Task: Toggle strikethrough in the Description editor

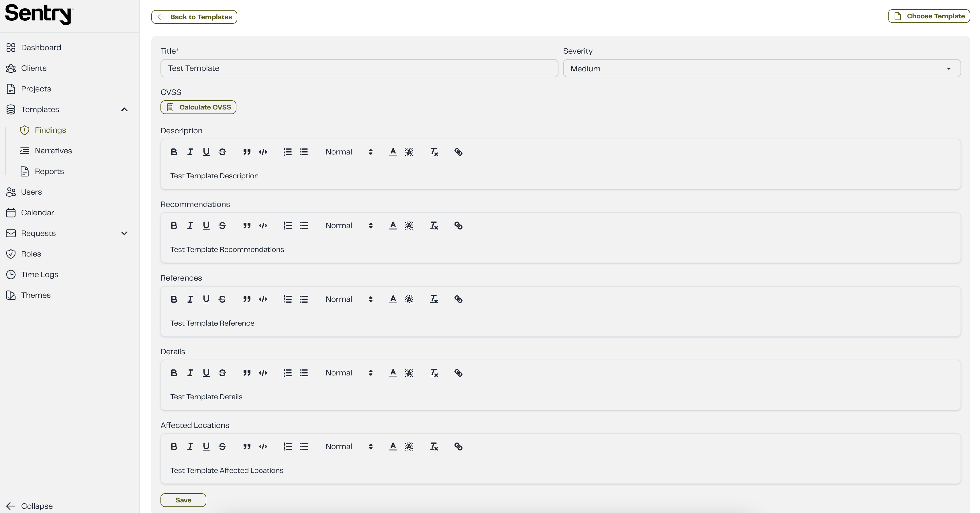Action: coord(222,152)
